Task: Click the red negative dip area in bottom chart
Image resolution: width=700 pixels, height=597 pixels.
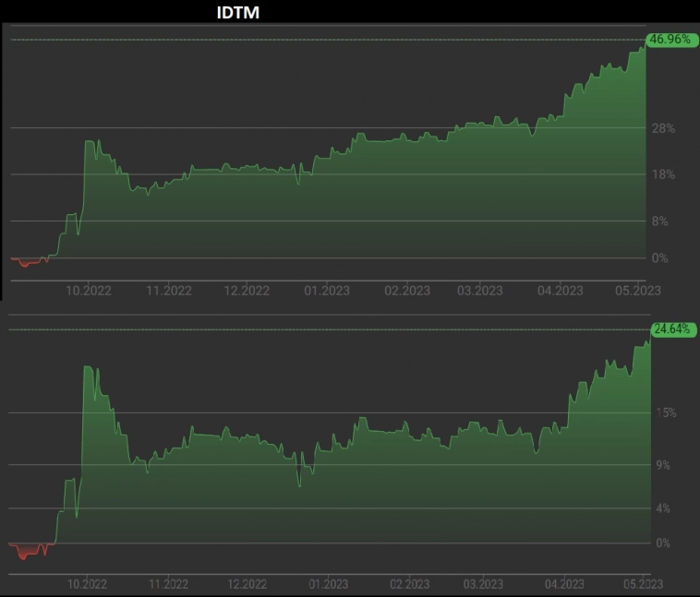Action: click(26, 551)
